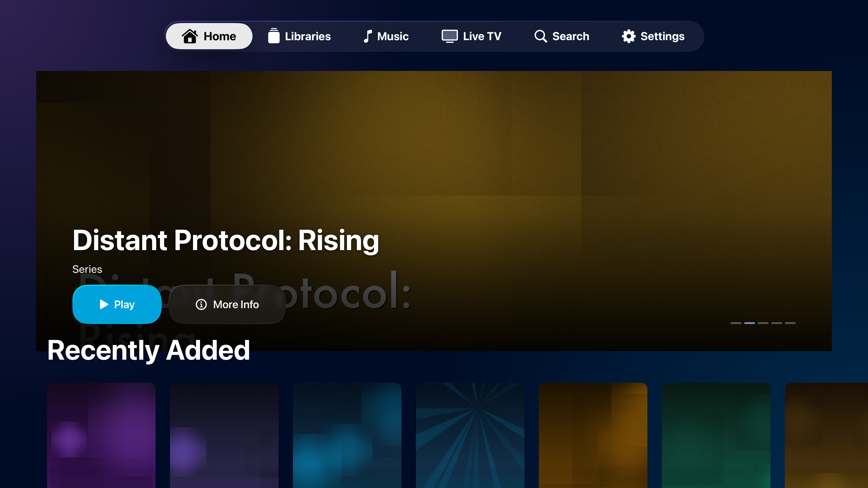Viewport: 868px width, 488px height.
Task: Open the partially visible olive poster at right
Action: coord(827,435)
